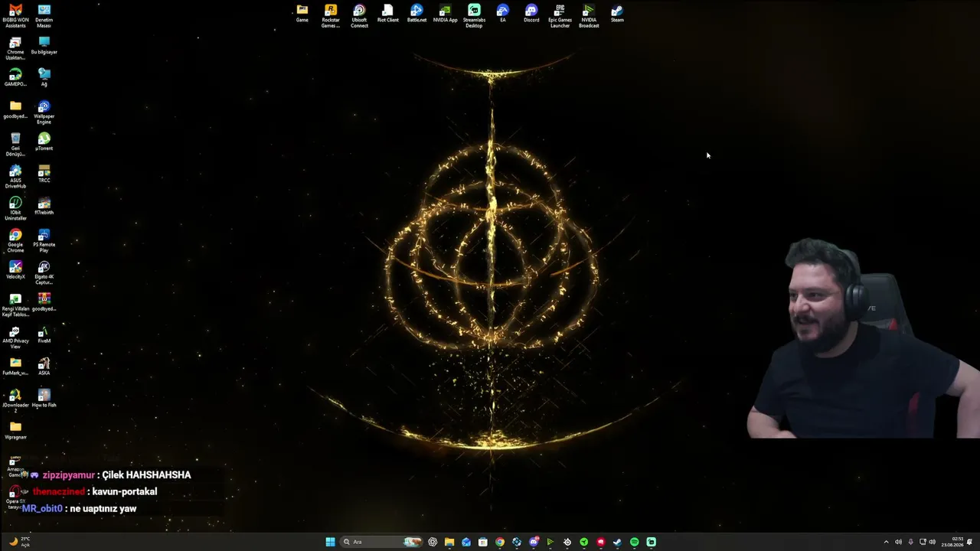Select the TRCC desktop icon

pos(44,174)
